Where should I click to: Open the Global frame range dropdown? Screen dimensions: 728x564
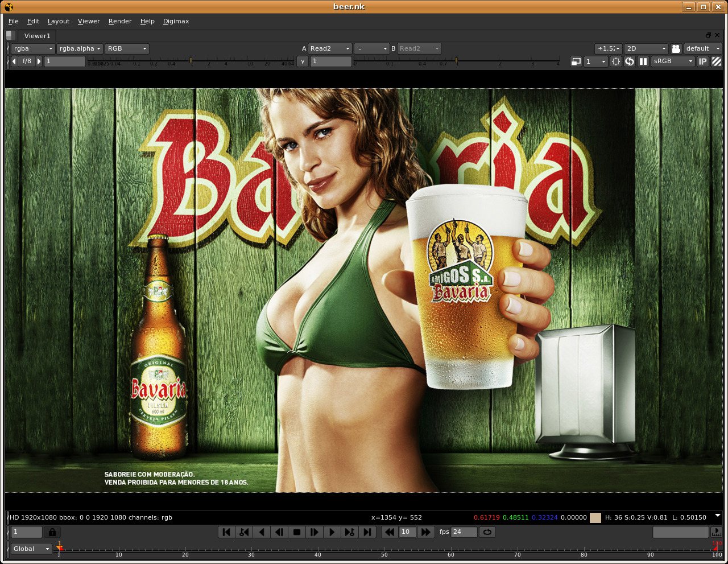click(32, 549)
